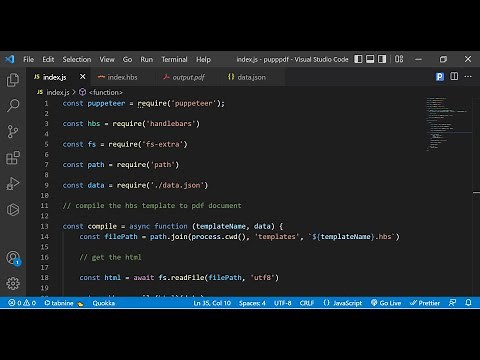Open the editor More Actions ellipsis
Screen dimensions: 480x360
468,77
